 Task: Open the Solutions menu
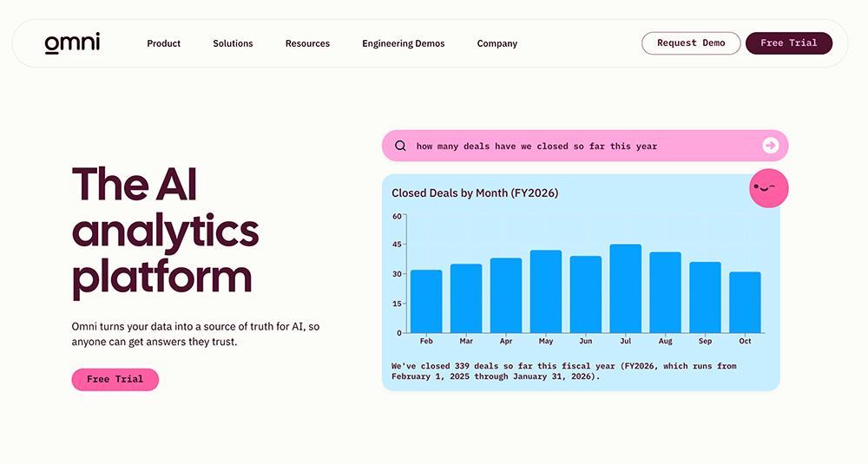233,43
